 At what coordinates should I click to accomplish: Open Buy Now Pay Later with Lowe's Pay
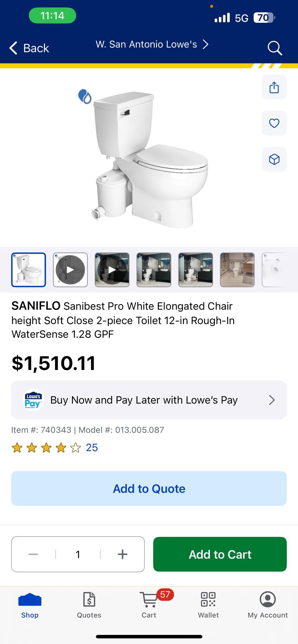pyautogui.click(x=149, y=400)
